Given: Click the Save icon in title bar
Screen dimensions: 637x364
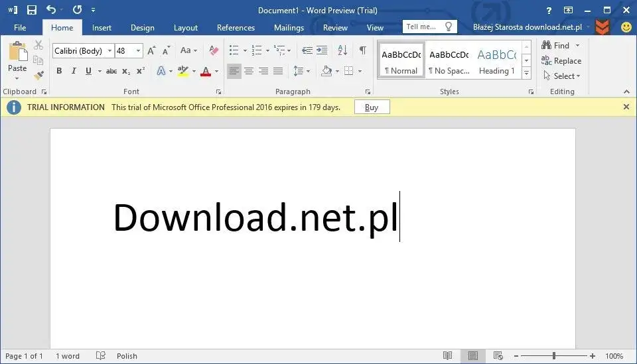Looking at the screenshot, I should coord(32,10).
